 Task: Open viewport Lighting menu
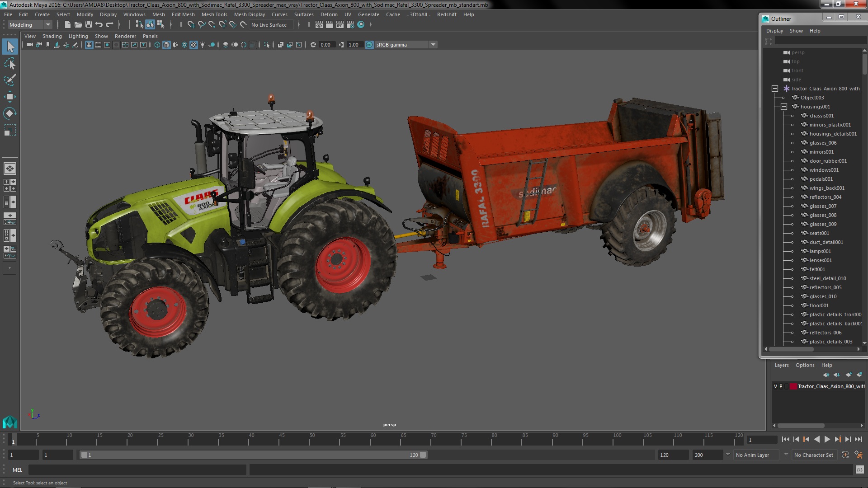pyautogui.click(x=78, y=36)
